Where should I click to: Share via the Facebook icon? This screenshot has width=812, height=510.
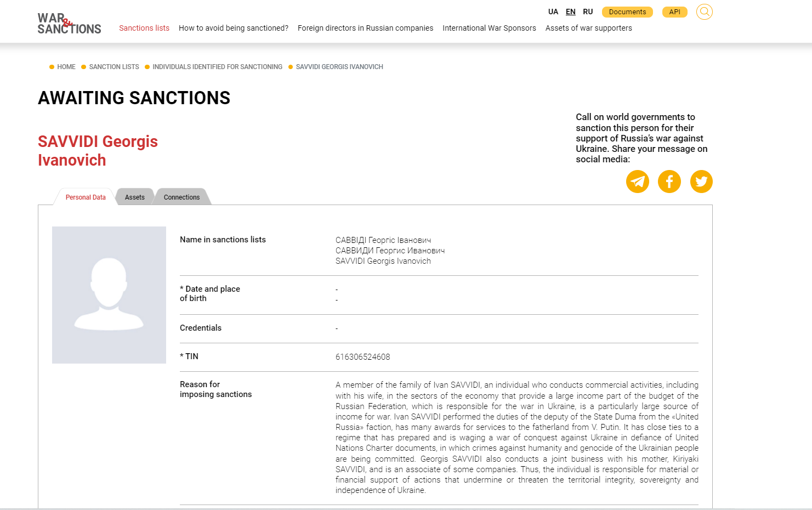click(x=669, y=182)
